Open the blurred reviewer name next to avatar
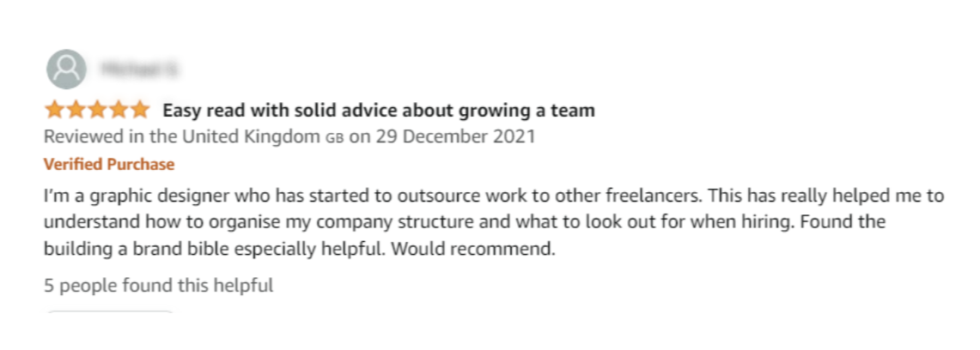The image size is (980, 350). point(139,69)
